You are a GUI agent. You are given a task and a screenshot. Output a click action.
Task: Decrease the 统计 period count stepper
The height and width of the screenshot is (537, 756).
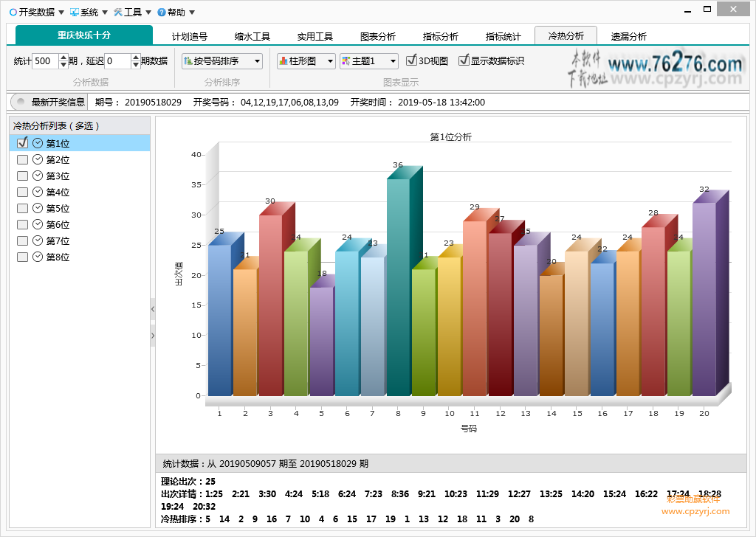(x=63, y=64)
